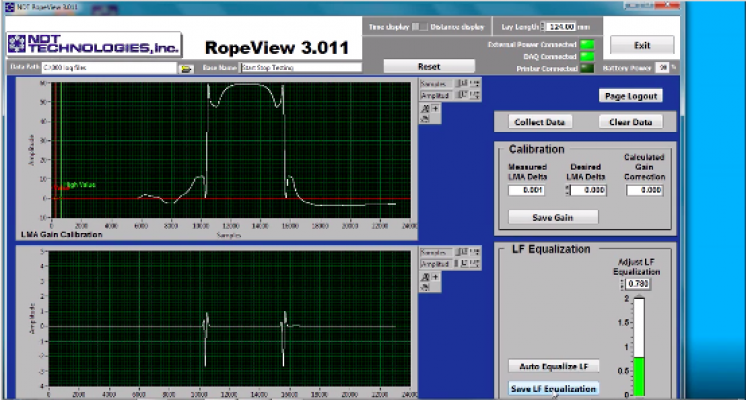
Task: Select the upper graph crosshair cursor tool
Action: (x=435, y=108)
